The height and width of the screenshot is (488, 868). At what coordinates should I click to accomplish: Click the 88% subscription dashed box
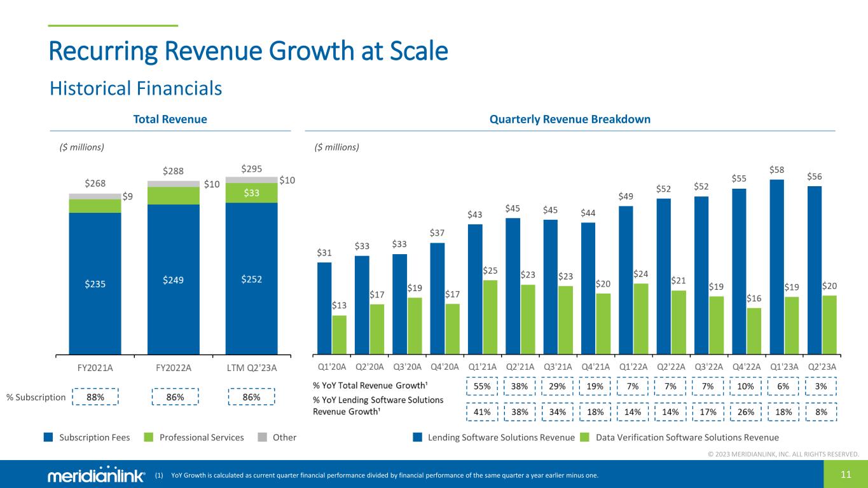tap(95, 397)
